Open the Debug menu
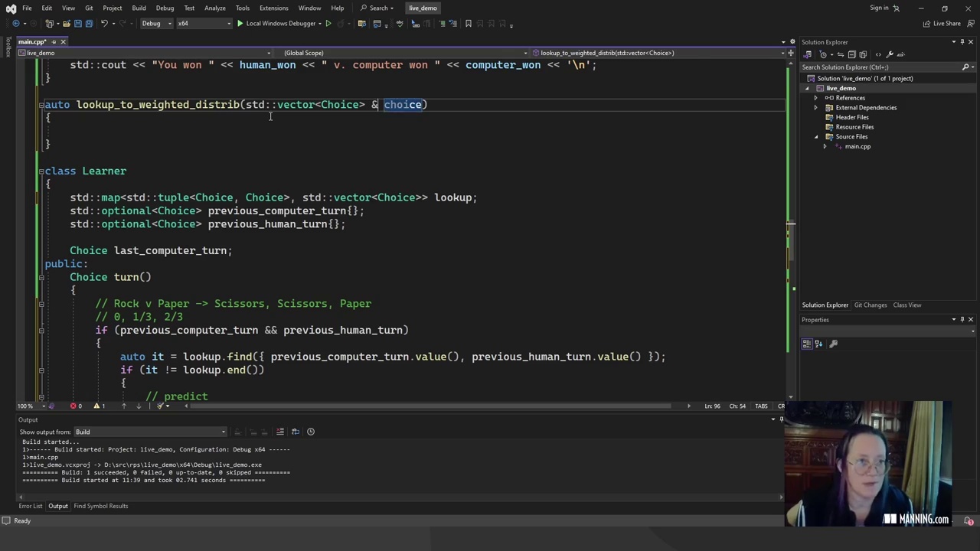 [x=165, y=8]
